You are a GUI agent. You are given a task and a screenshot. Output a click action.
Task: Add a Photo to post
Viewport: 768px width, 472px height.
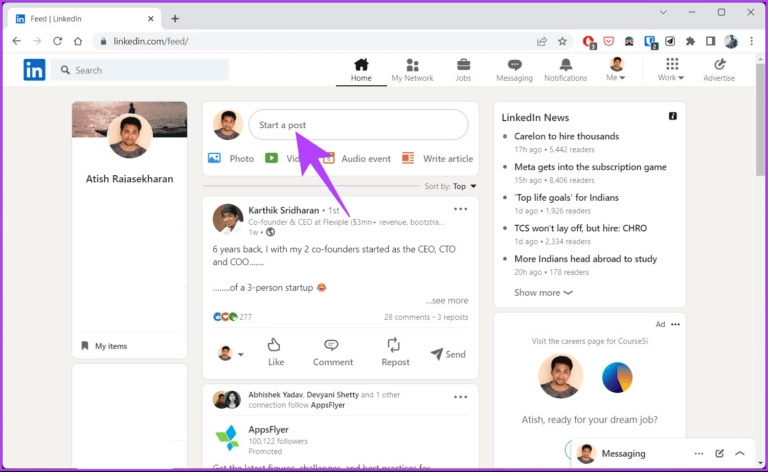pyautogui.click(x=231, y=158)
